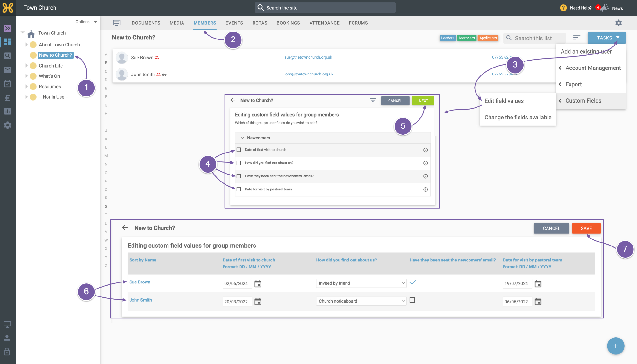Open the mail envelope icon in sidebar
The height and width of the screenshot is (364, 637).
pyautogui.click(x=8, y=69)
